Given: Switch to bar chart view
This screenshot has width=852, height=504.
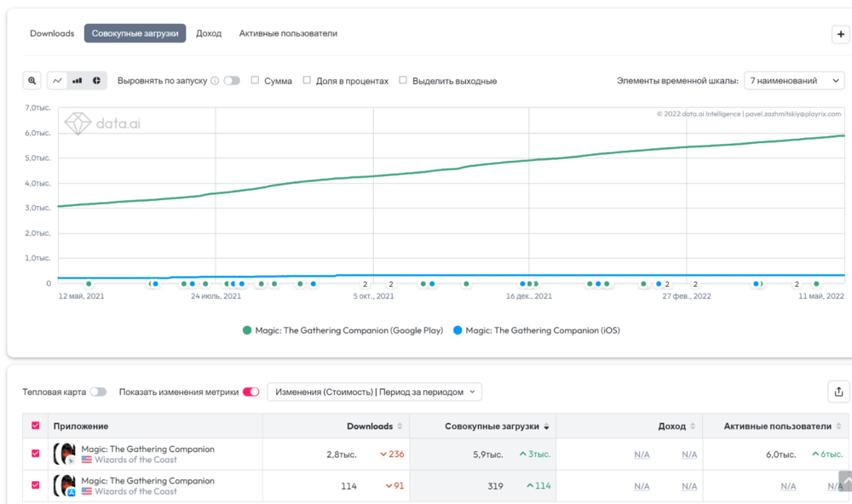Looking at the screenshot, I should [x=78, y=81].
